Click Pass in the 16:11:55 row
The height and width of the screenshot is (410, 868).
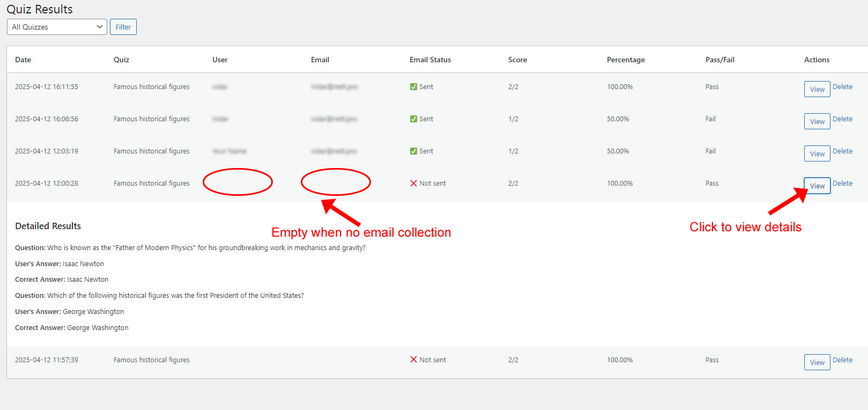(x=712, y=86)
